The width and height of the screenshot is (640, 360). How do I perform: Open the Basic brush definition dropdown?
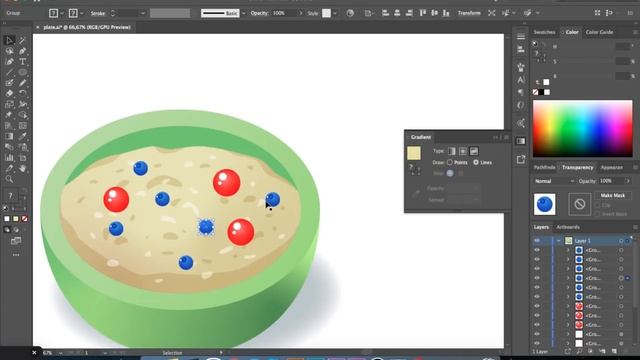pyautogui.click(x=244, y=13)
